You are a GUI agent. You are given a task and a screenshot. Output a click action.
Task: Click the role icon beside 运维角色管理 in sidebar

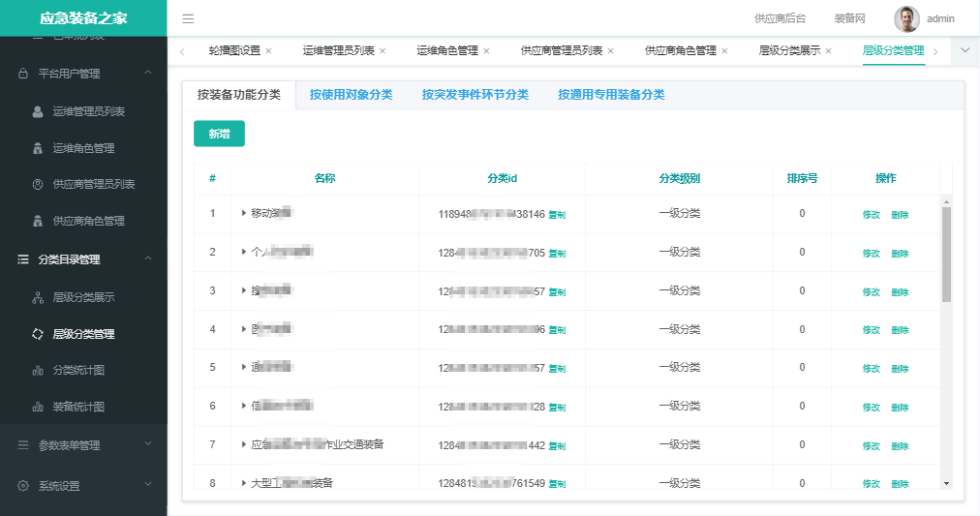point(38,148)
